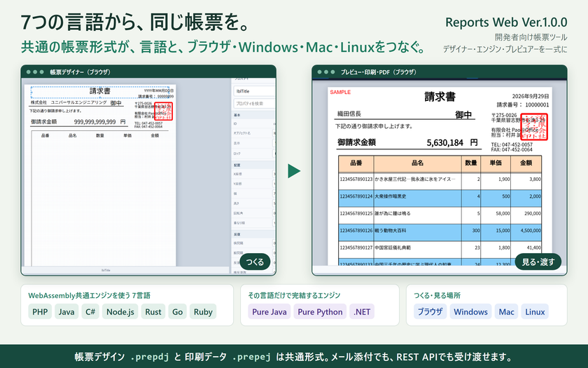Choose the Rust language tag
588x368 pixels.
coord(153,312)
